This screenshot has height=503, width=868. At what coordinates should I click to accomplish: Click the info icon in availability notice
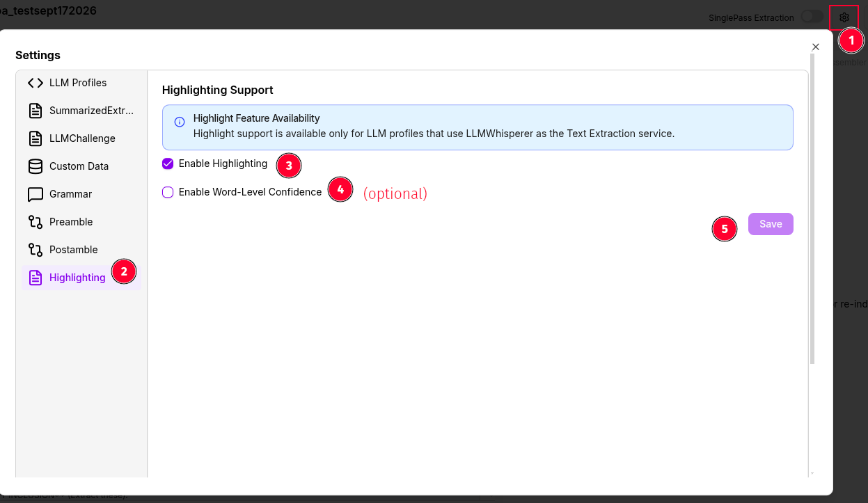pyautogui.click(x=179, y=122)
